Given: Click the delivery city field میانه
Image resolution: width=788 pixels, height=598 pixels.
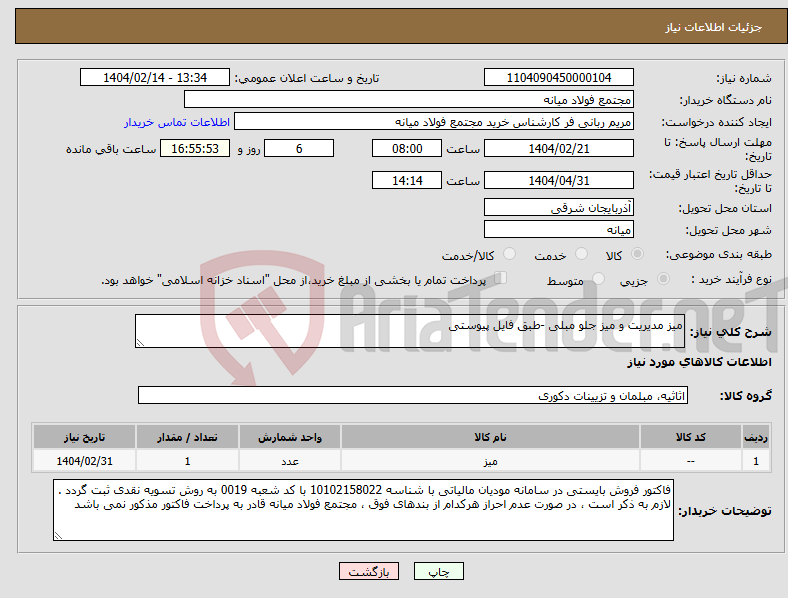Looking at the screenshot, I should (x=558, y=230).
